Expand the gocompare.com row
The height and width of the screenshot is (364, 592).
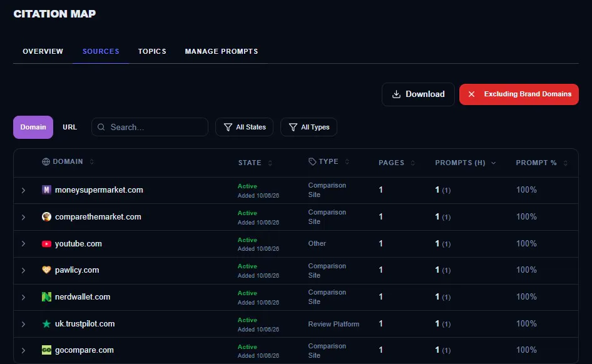coord(23,350)
